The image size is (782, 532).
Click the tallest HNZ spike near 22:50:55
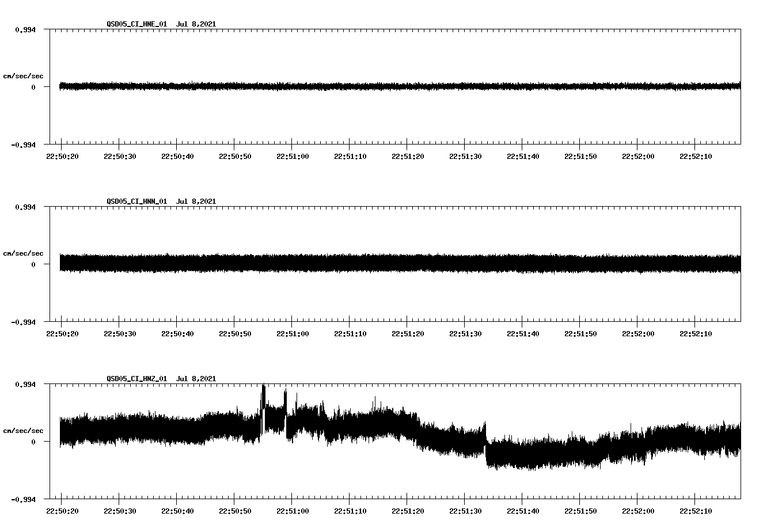263,396
